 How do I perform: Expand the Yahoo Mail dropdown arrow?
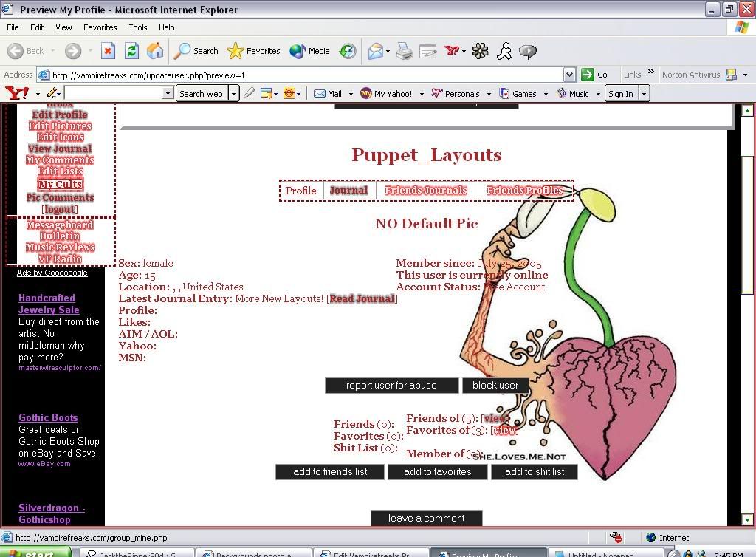coord(351,94)
